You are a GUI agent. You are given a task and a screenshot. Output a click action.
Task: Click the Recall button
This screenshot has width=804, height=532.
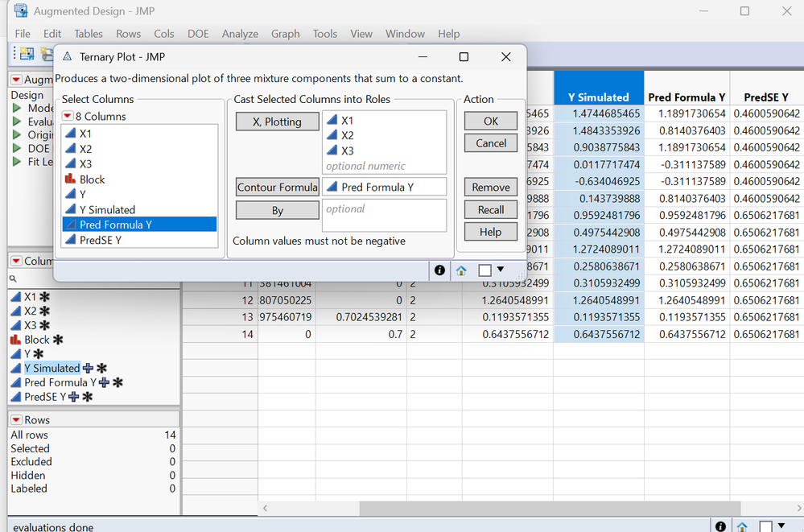pos(491,210)
